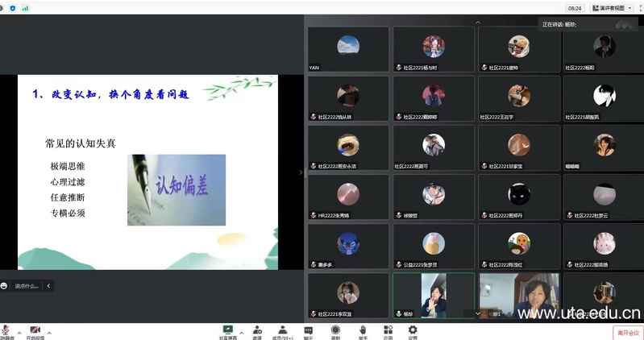Image resolution: width=644 pixels, height=340 pixels.
Task: Click the raise hand icon
Action: [362, 330]
